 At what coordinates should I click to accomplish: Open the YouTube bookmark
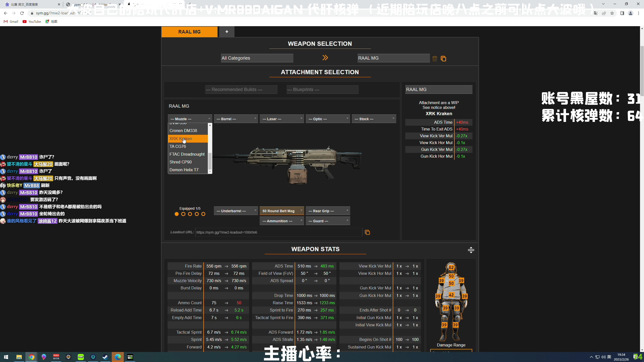tap(32, 21)
